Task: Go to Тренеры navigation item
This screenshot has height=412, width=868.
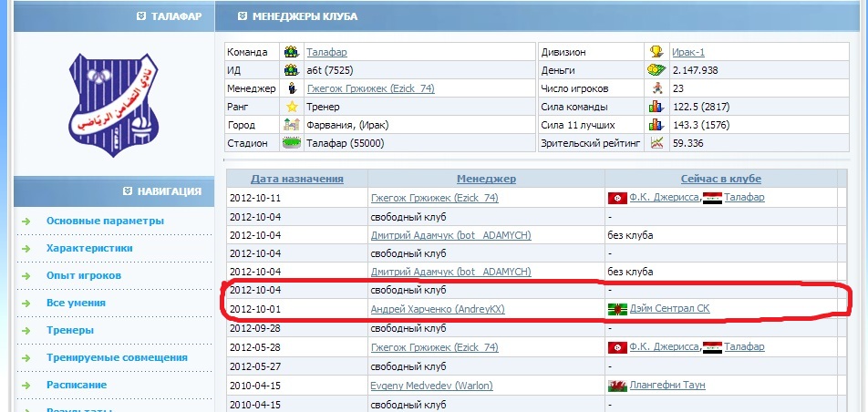Action: pos(70,330)
